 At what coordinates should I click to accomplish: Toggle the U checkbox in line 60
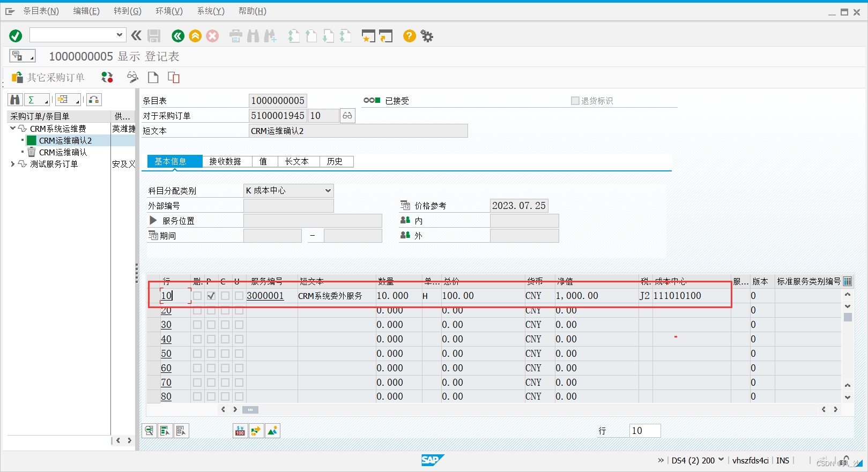[239, 368]
